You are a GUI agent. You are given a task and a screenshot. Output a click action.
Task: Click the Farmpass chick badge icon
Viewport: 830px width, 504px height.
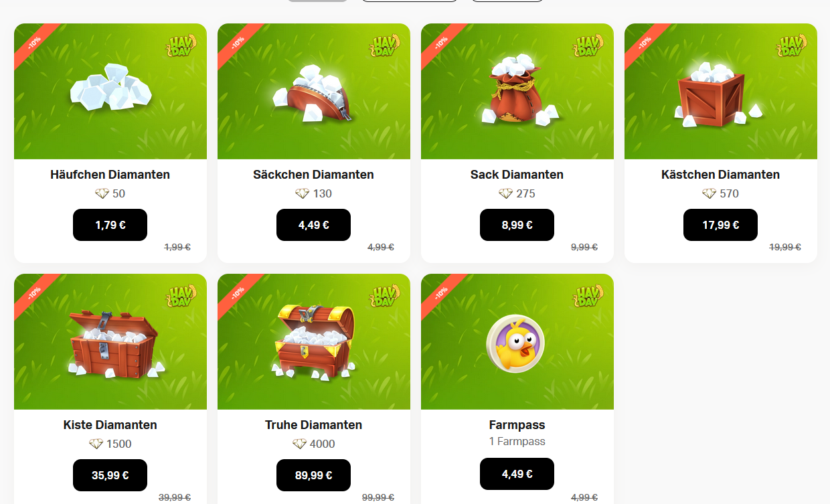tap(515, 343)
